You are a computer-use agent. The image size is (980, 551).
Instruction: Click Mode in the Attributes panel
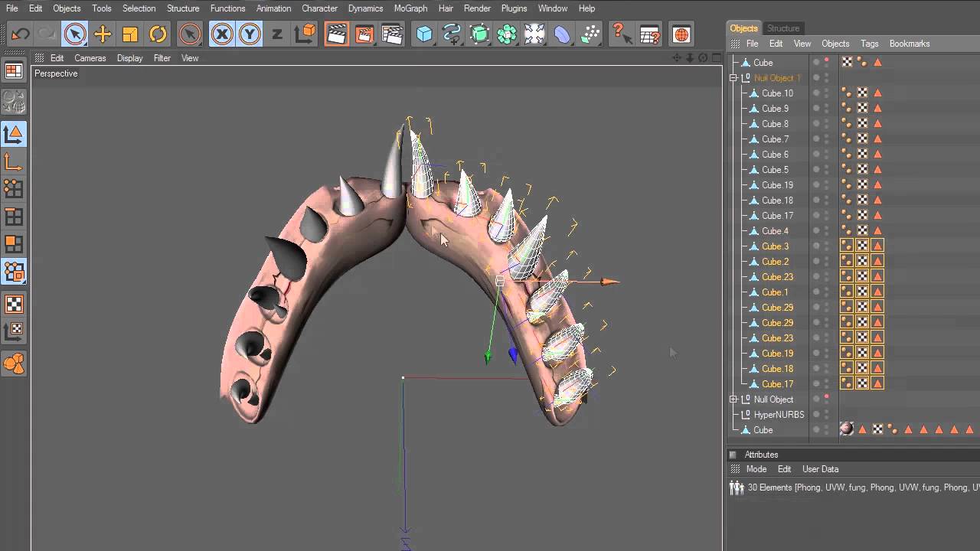756,469
